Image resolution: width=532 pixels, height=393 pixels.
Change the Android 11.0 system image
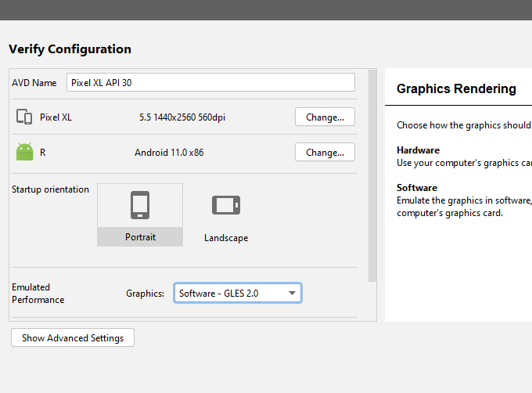click(325, 153)
